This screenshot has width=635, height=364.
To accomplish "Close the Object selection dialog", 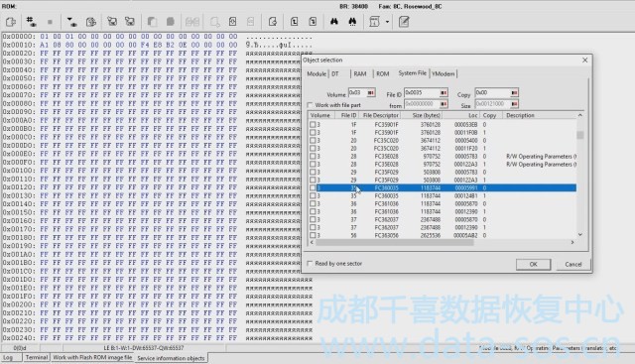I will click(584, 60).
